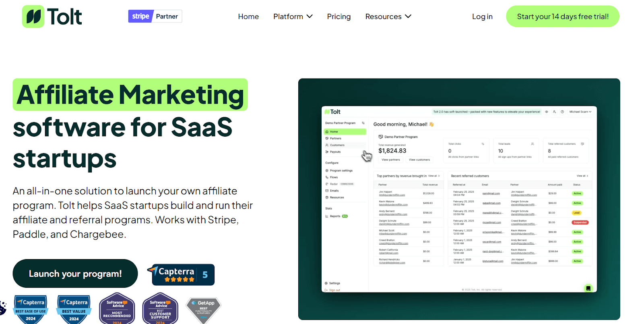Click View all for Recent referred customers

(582, 176)
